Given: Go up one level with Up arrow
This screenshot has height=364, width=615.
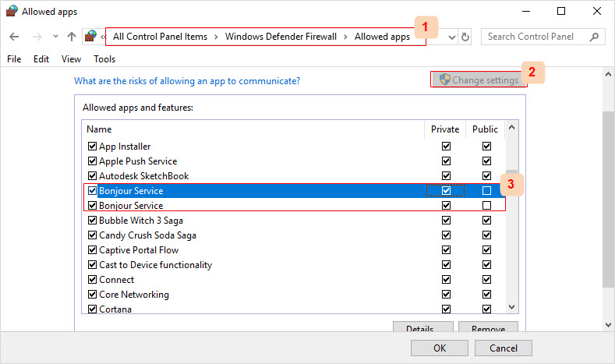Looking at the screenshot, I should (72, 37).
